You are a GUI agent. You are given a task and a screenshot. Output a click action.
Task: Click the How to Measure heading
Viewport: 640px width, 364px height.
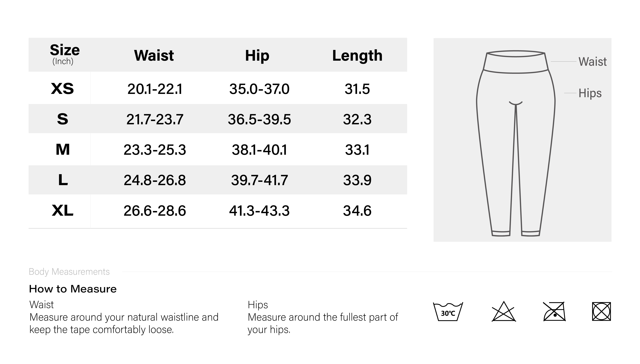(x=73, y=289)
